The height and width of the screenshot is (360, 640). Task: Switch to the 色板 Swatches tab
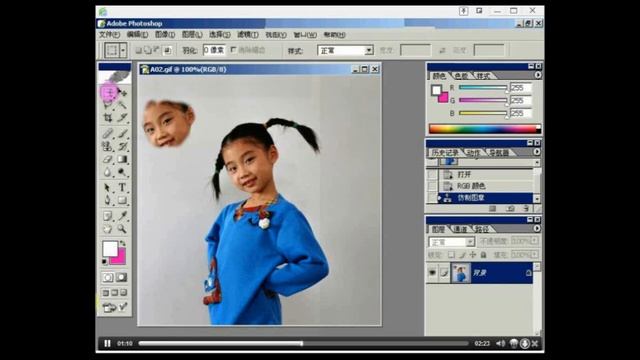[461, 76]
